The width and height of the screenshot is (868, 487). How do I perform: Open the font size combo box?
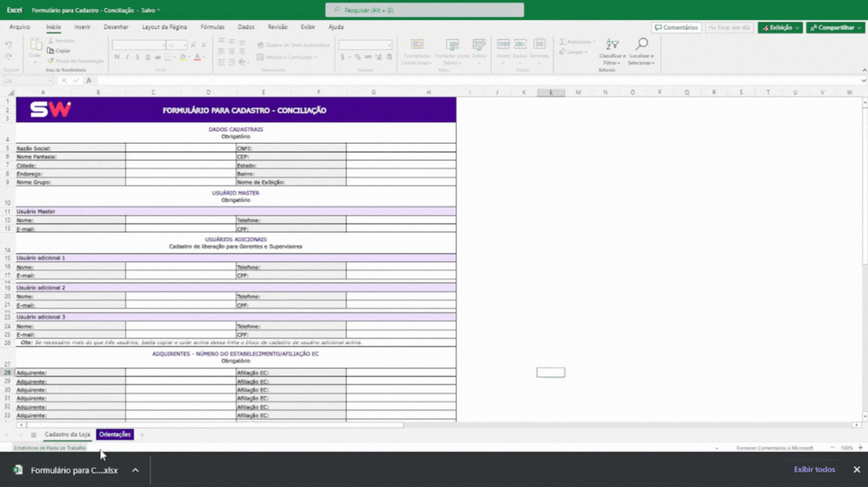(x=177, y=44)
